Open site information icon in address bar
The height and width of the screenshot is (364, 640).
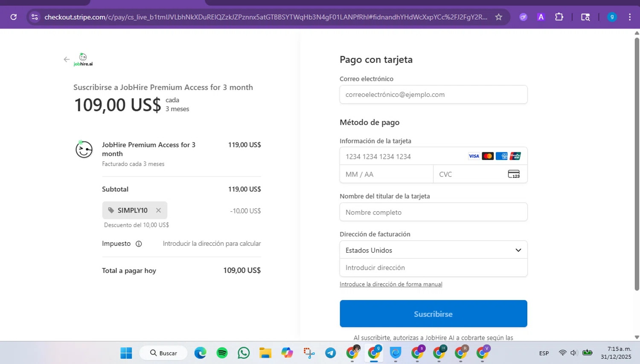tap(35, 17)
